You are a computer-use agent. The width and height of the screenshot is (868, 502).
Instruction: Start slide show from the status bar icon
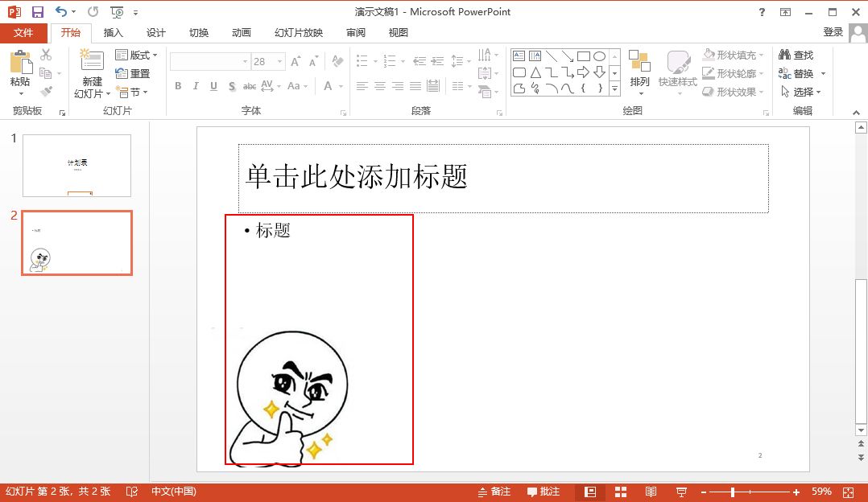tap(680, 492)
